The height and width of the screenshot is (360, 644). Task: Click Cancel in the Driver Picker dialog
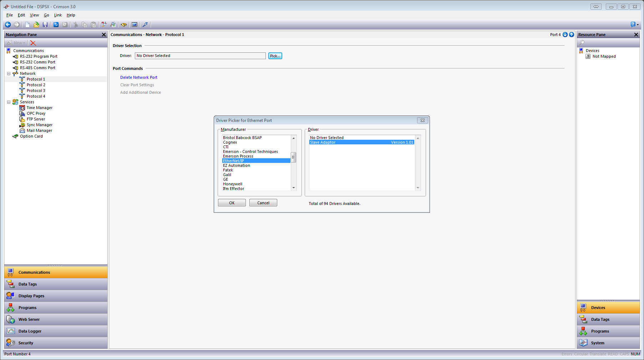pyautogui.click(x=263, y=203)
